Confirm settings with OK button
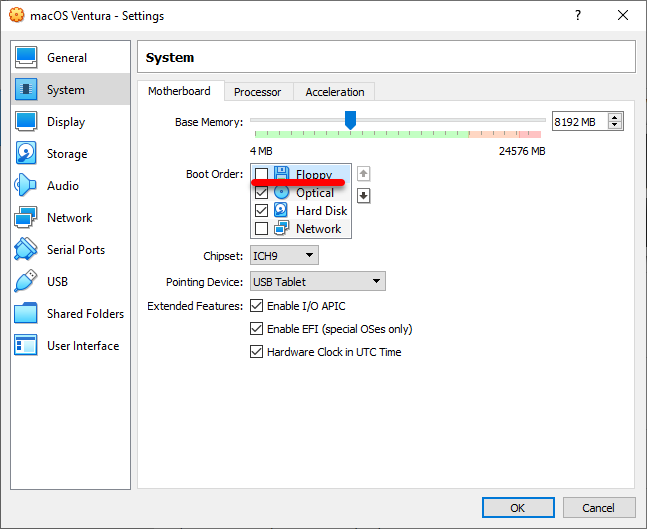 pos(518,508)
